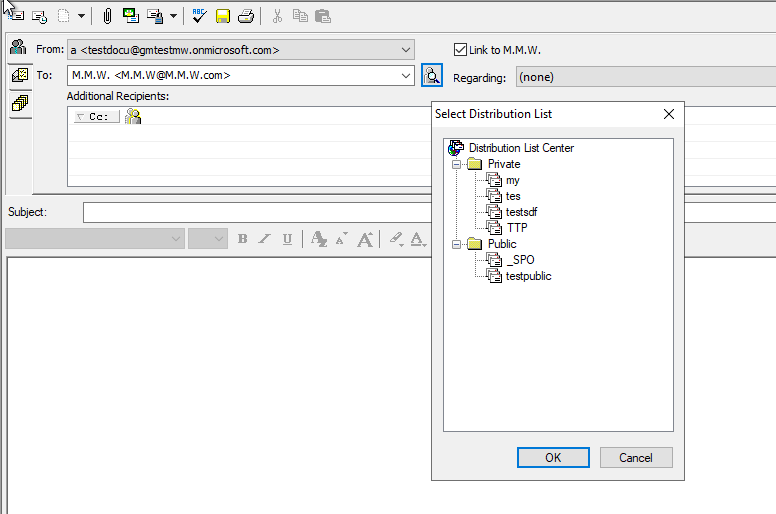
Task: Run the ABC spell check icon
Action: click(x=199, y=16)
